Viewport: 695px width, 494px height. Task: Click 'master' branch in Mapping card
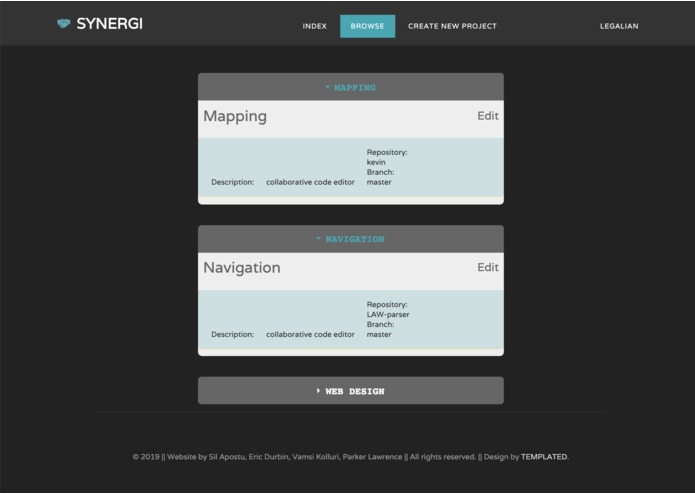click(x=379, y=182)
